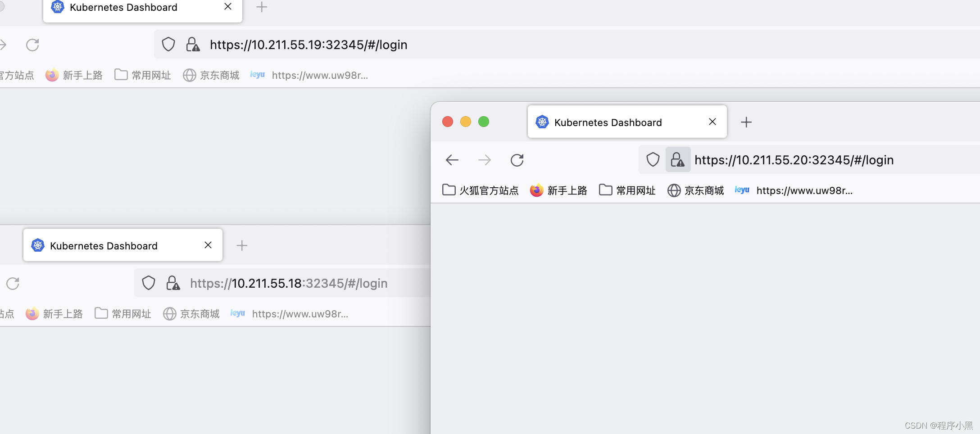
Task: Open 常用网址 bookmark folder in 10.211.55.18 window
Action: (123, 314)
